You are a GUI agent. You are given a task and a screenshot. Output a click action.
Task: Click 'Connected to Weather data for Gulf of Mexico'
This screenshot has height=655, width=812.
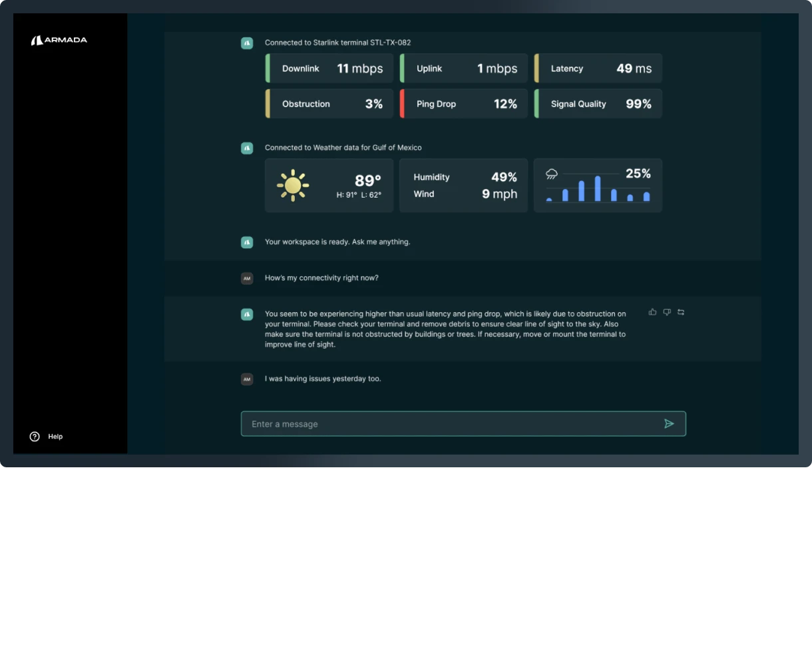[x=343, y=148]
